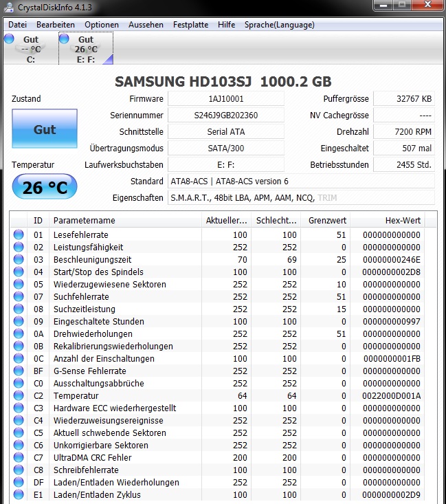Screen dimensions: 446x504
Task: Click the ID column header
Action: tap(38, 220)
